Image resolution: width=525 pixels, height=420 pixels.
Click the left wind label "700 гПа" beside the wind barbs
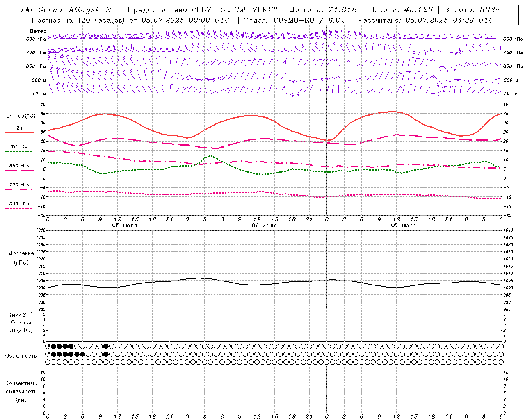point(36,52)
